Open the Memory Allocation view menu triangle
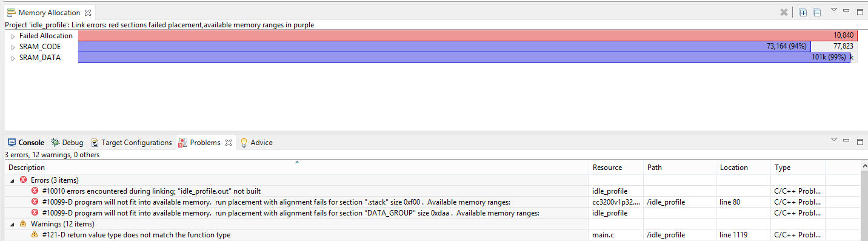 pos(833,10)
